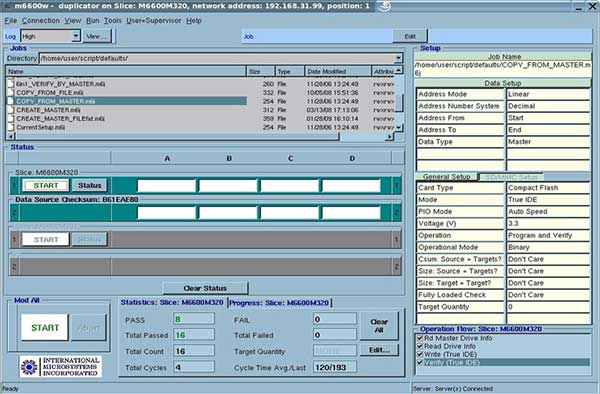
Task: Expand the Directory path dropdown
Action: tap(398, 58)
